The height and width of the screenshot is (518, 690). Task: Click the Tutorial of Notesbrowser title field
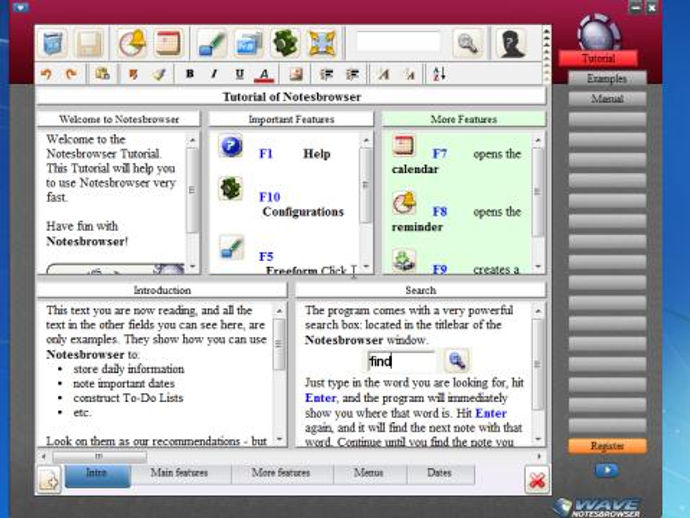click(291, 96)
